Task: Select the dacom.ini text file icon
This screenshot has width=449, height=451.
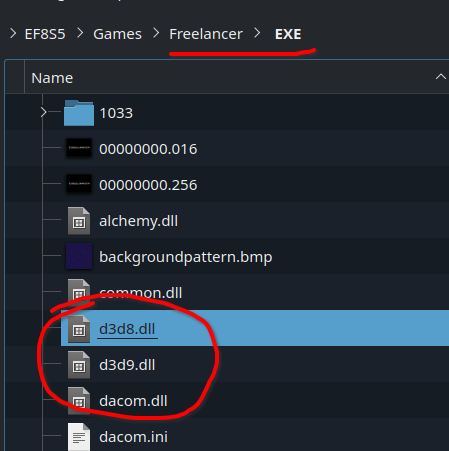Action: [79, 437]
